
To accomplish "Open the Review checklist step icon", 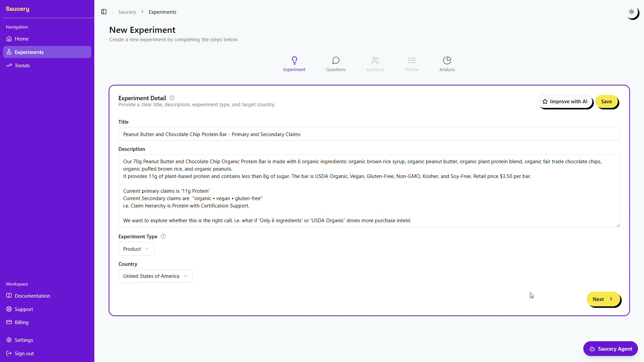I will point(412,61).
